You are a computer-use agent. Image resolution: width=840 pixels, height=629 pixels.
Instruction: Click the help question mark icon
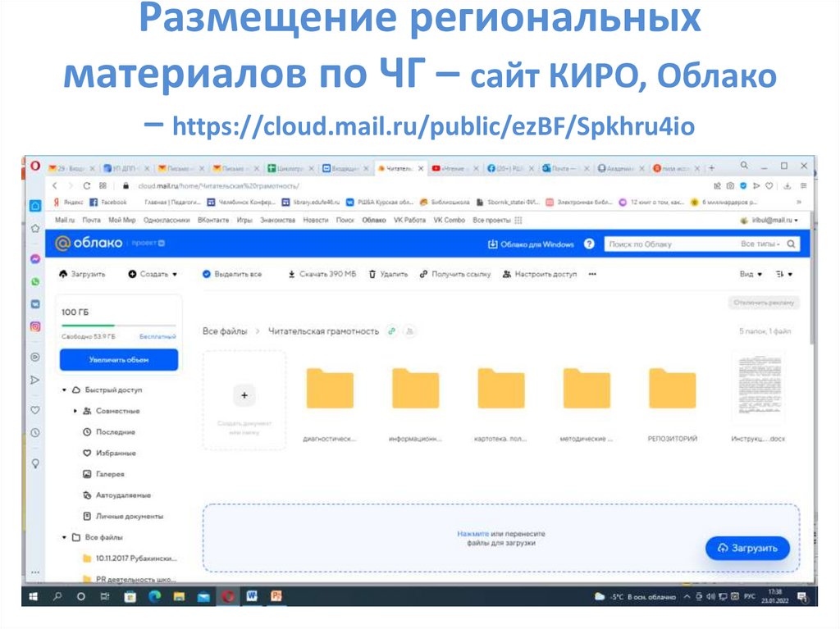(589, 244)
